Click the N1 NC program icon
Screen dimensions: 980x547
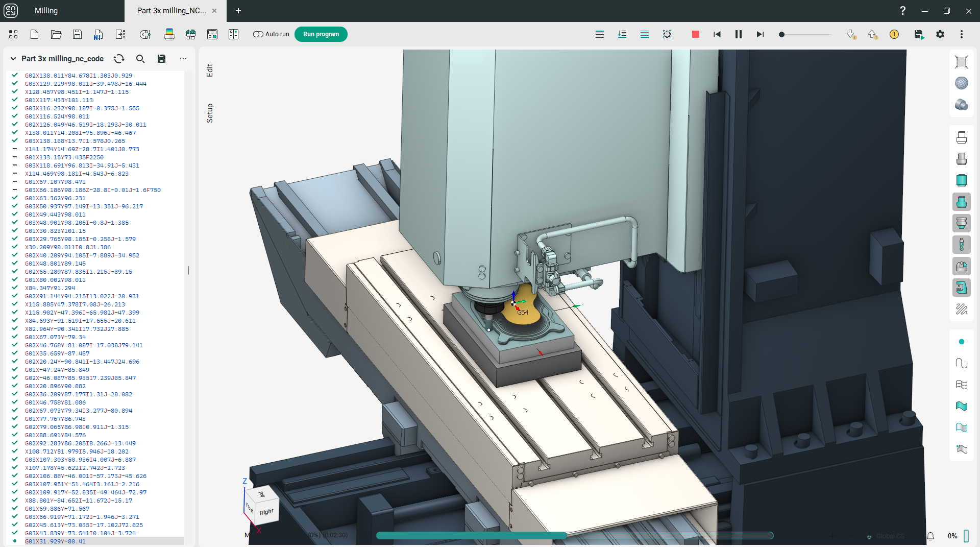pos(98,35)
